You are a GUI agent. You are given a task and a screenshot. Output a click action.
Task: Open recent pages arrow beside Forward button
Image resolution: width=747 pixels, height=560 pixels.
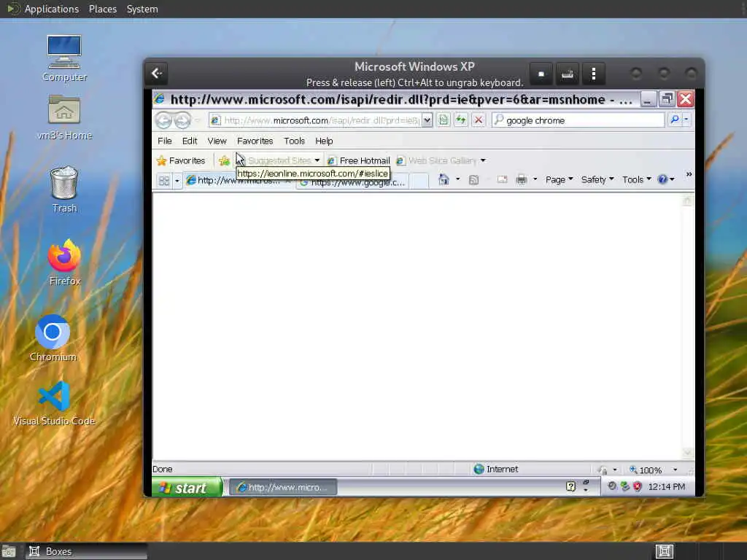(x=198, y=120)
